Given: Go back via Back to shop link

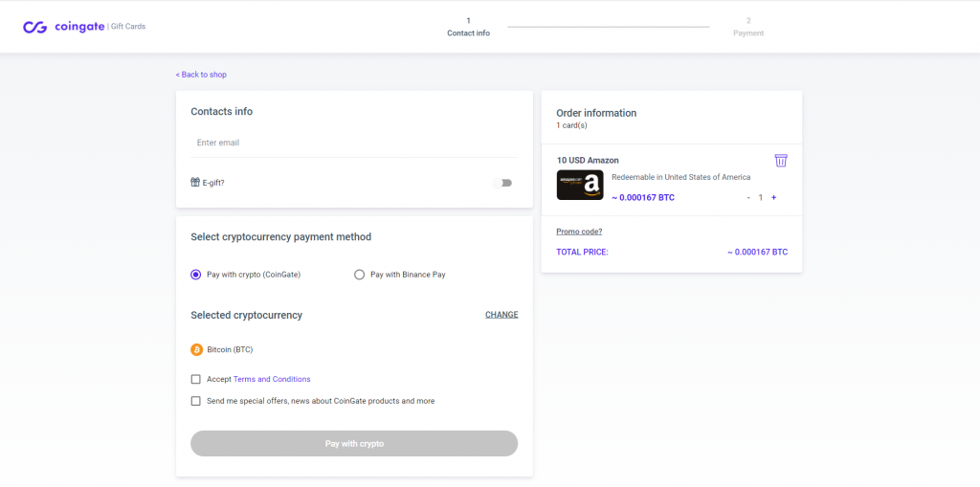Looking at the screenshot, I should (x=201, y=75).
